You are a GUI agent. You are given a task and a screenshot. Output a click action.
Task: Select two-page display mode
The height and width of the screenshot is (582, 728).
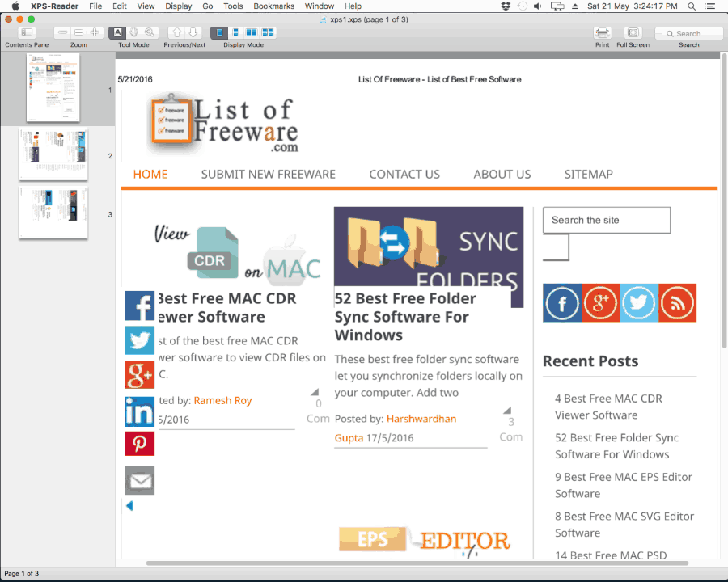(252, 32)
